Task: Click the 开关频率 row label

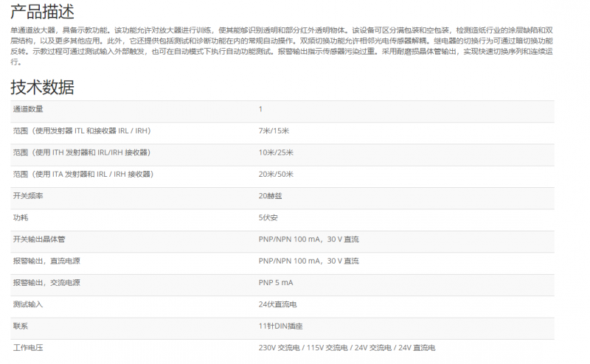Action: coord(28,196)
